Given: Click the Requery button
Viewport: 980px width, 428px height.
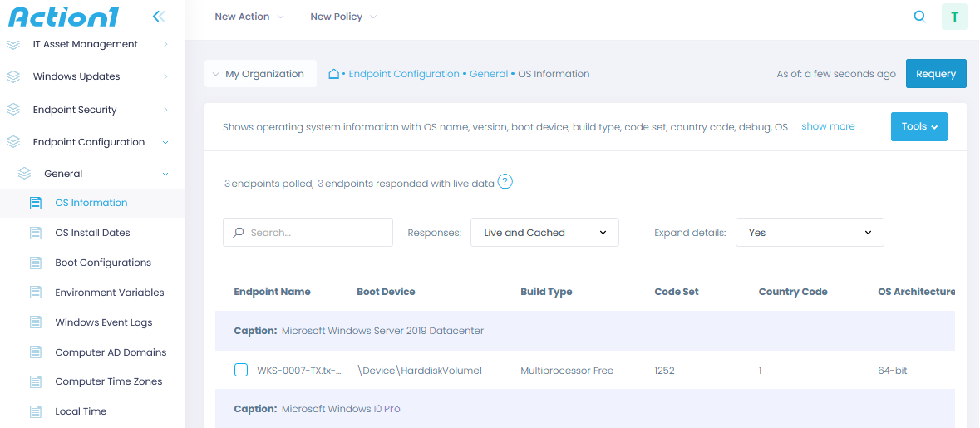Looking at the screenshot, I should tap(936, 74).
